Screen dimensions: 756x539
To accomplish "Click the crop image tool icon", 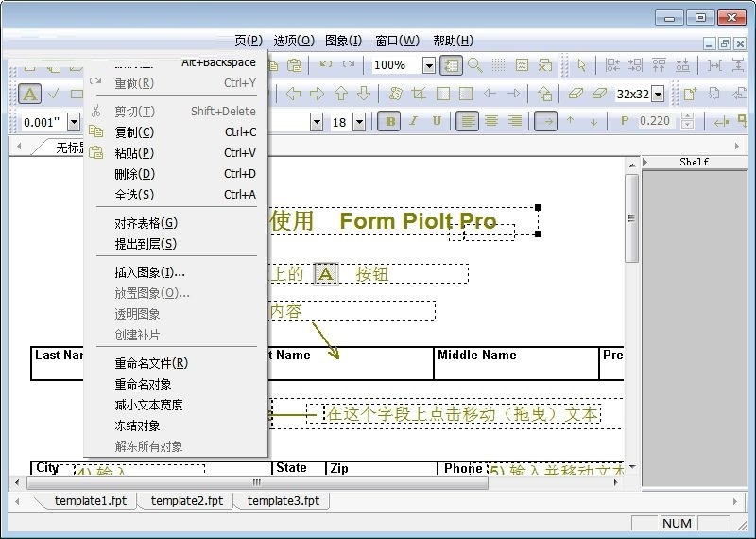I will pos(419,93).
